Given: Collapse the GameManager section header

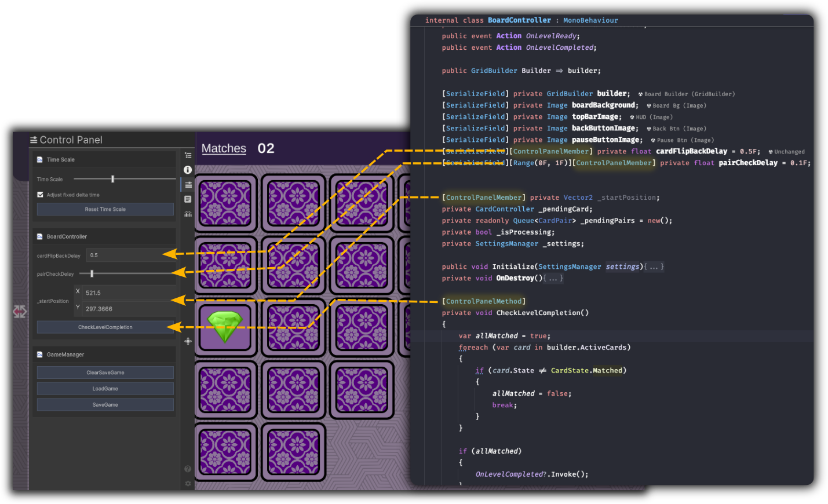Looking at the screenshot, I should [65, 355].
